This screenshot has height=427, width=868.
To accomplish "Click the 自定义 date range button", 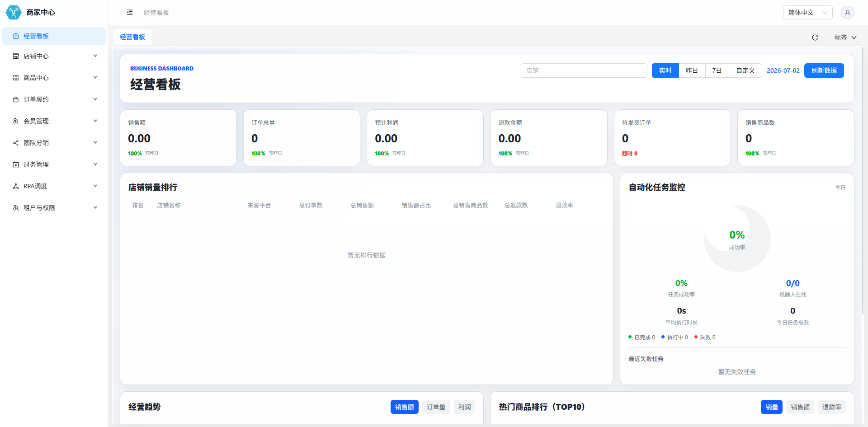I will [745, 70].
